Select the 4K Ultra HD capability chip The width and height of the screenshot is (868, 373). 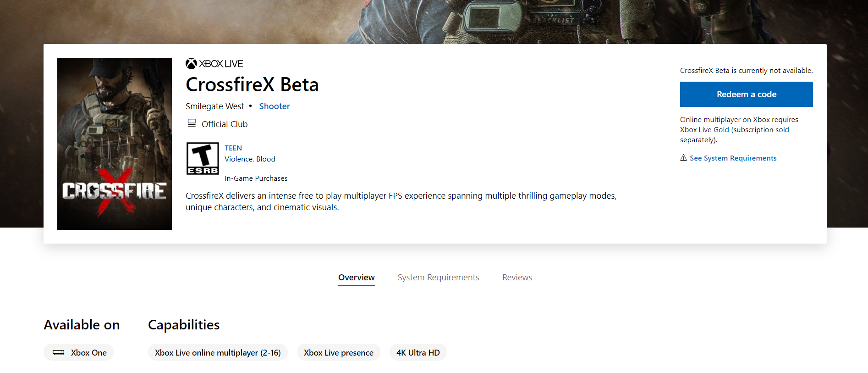click(x=418, y=352)
